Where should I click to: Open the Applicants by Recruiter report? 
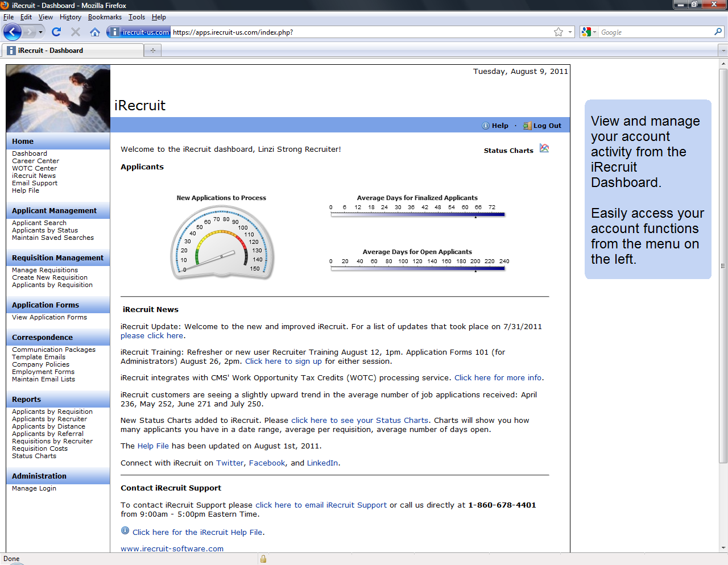[49, 419]
